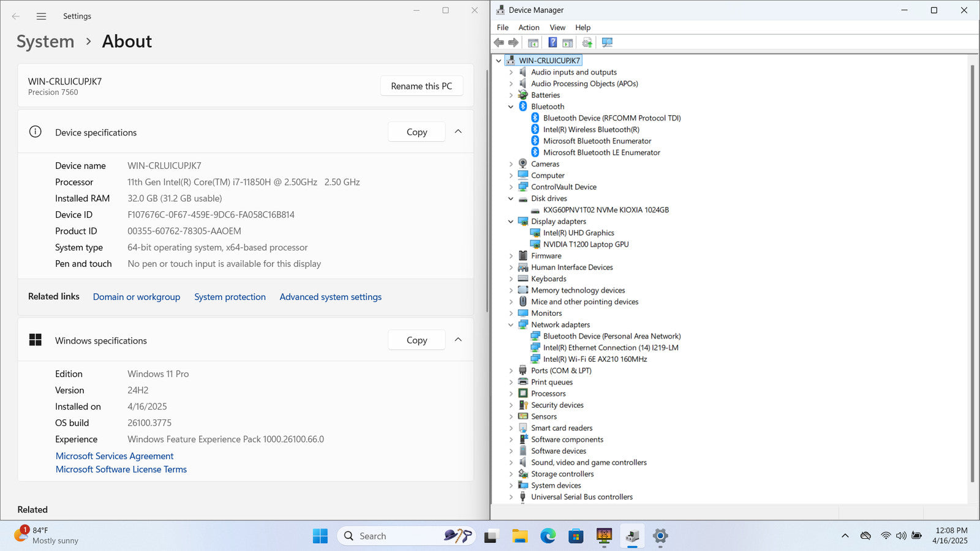Expand the Processors node
This screenshot has width=980, height=551.
point(511,394)
